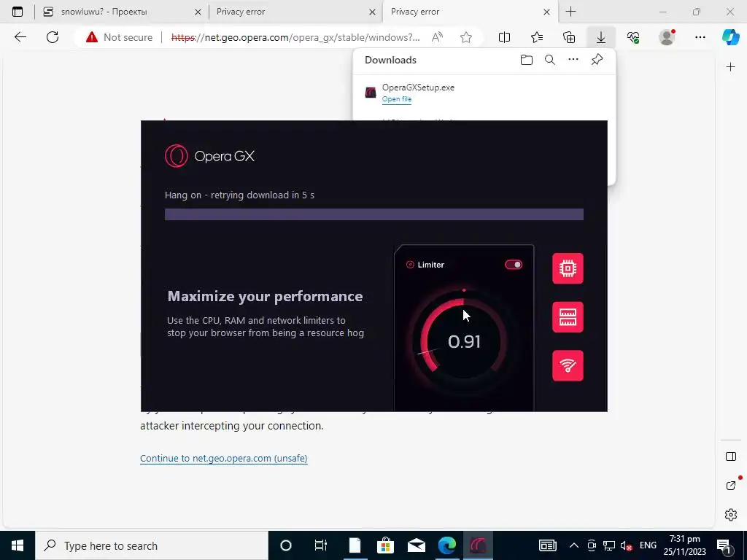Open the Collections icon
The width and height of the screenshot is (747, 560).
coord(569,37)
